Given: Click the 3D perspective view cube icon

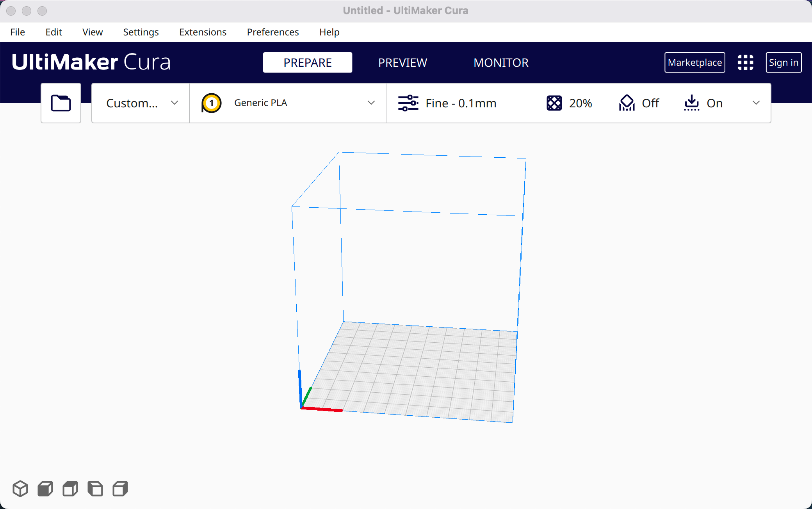Looking at the screenshot, I should coord(20,489).
